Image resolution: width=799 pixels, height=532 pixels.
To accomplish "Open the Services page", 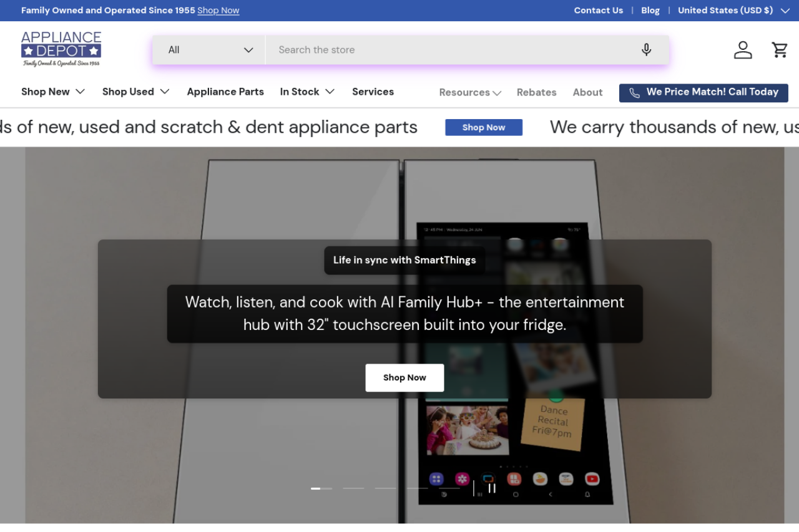I will click(373, 92).
